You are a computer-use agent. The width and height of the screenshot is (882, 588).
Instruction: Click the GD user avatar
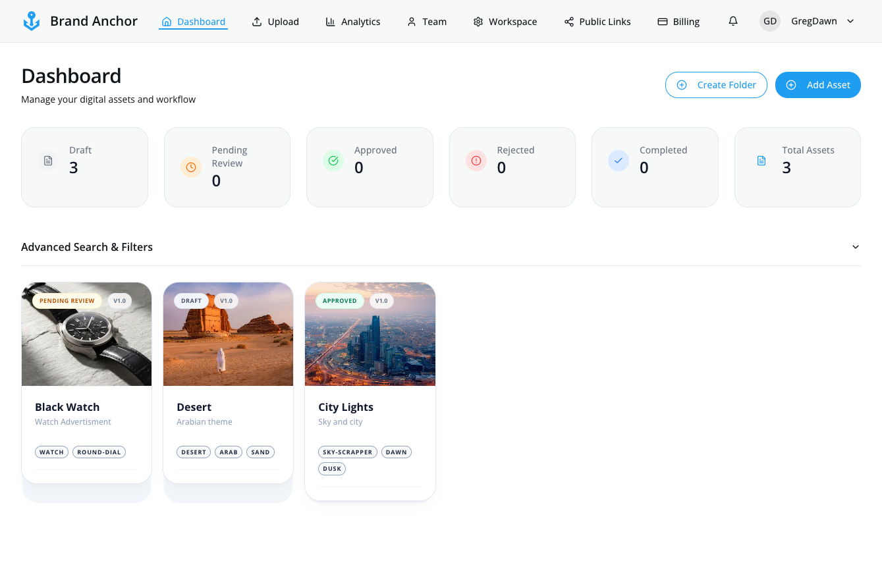coord(770,21)
